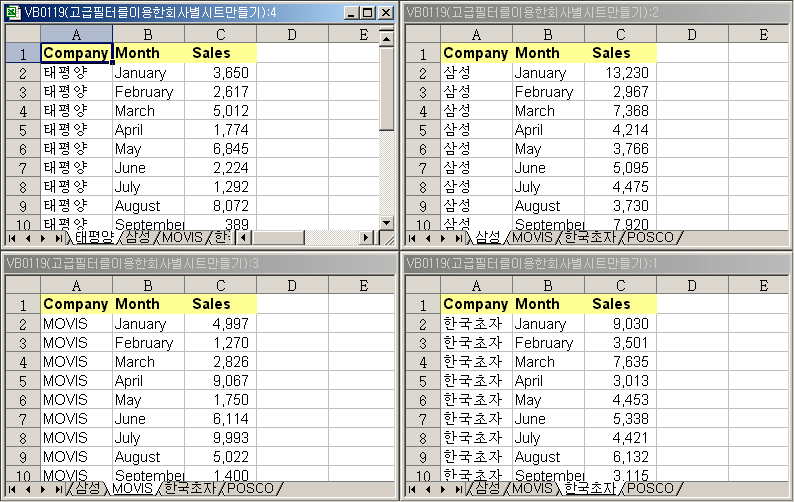This screenshot has width=794, height=502.
Task: Select the sales value 3,650 in window 4
Action: click(x=220, y=72)
